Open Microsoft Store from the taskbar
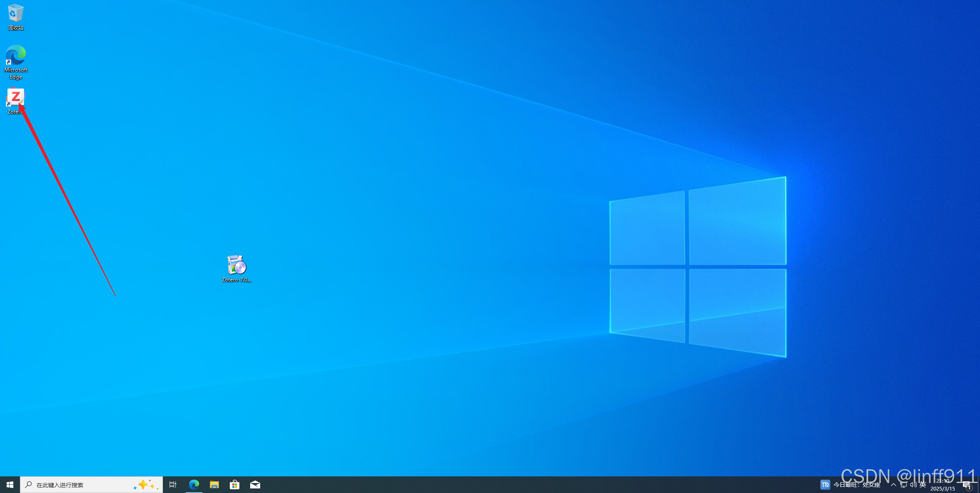This screenshot has width=980, height=493. tap(234, 485)
